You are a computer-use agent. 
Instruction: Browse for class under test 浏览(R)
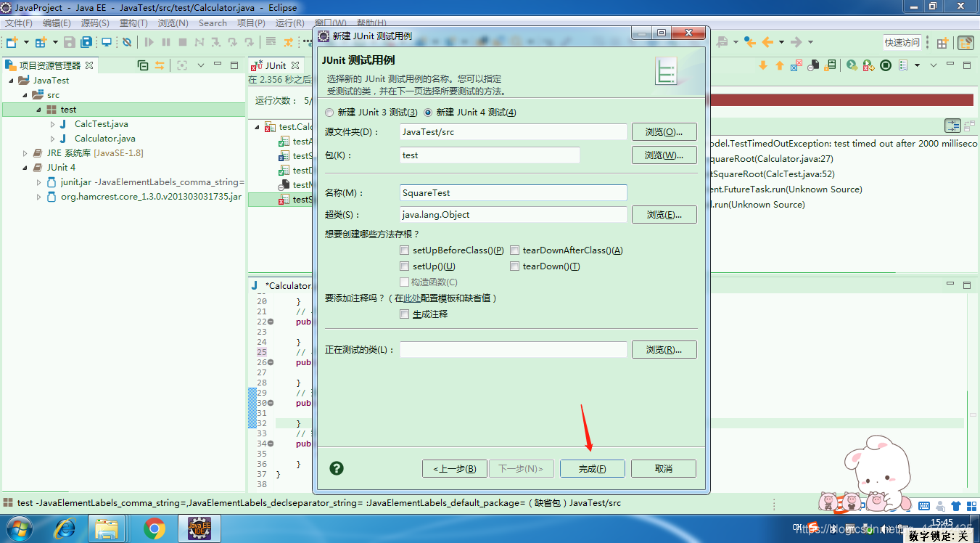[x=664, y=350]
